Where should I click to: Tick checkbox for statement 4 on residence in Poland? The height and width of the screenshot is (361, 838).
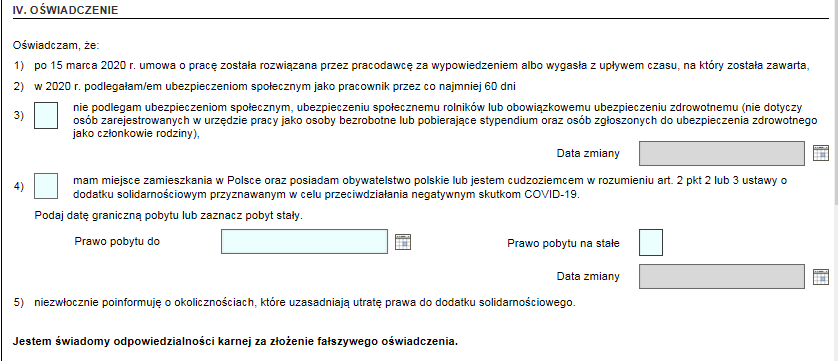point(46,186)
